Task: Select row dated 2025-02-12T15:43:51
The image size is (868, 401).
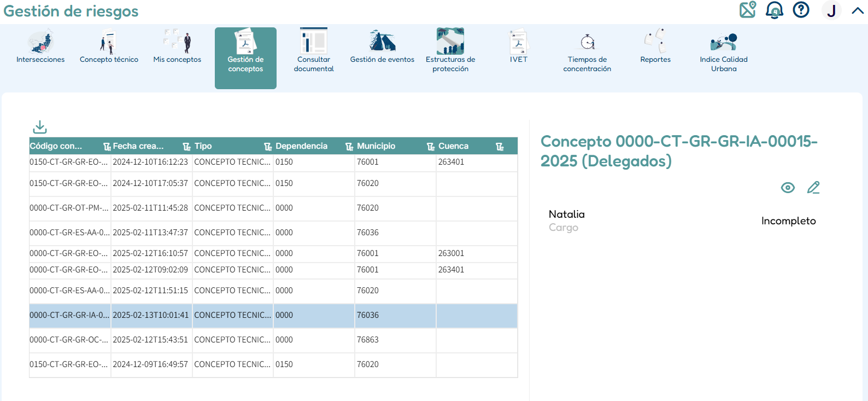Action: (x=273, y=340)
